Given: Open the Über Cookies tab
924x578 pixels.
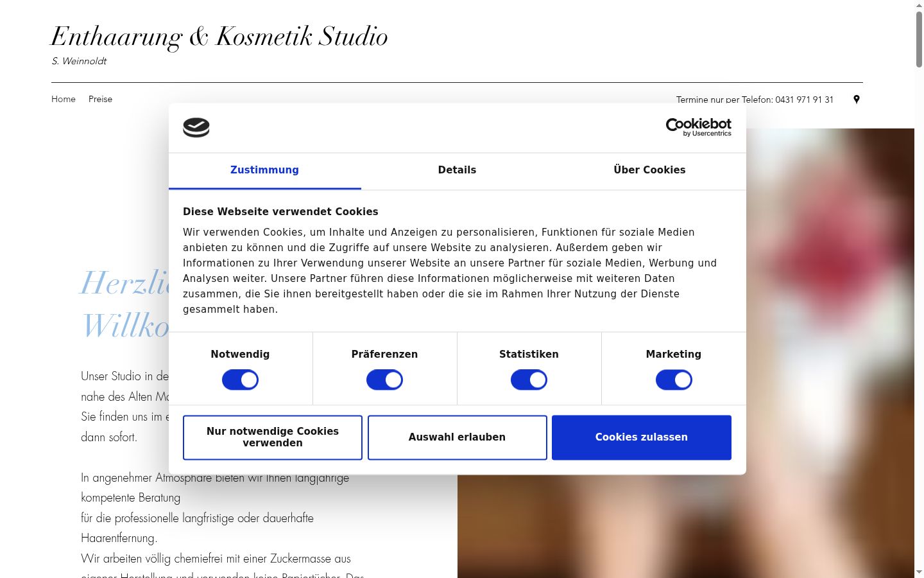Looking at the screenshot, I should click(649, 170).
